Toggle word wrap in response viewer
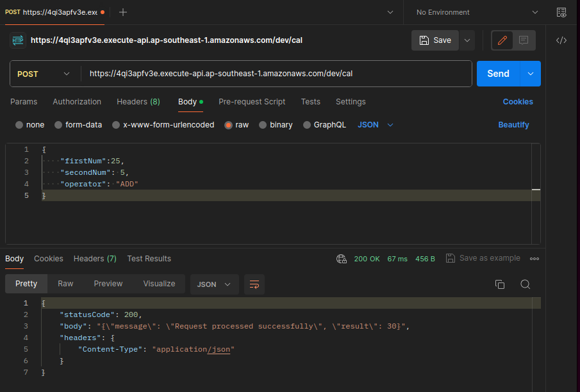This screenshot has height=392, width=580. point(254,284)
